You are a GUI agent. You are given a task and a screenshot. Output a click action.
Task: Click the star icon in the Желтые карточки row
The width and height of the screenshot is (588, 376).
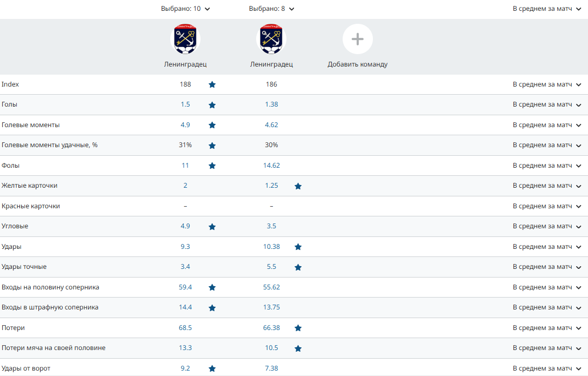[x=298, y=186]
